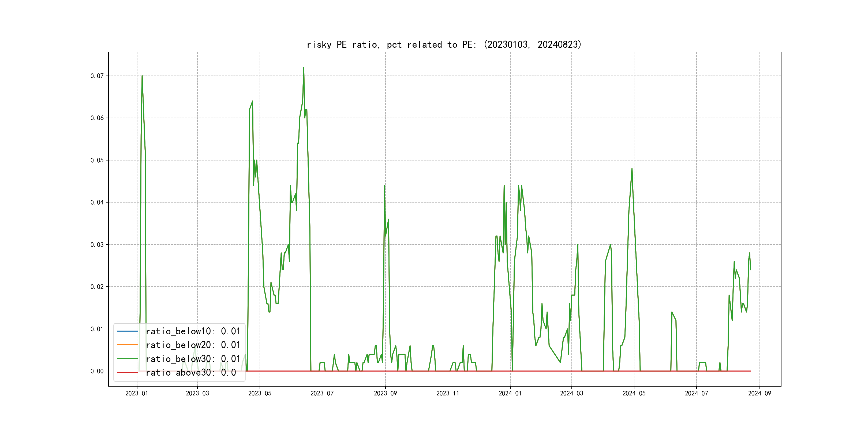Click the first green spike at 2023-01

pyautogui.click(x=142, y=76)
